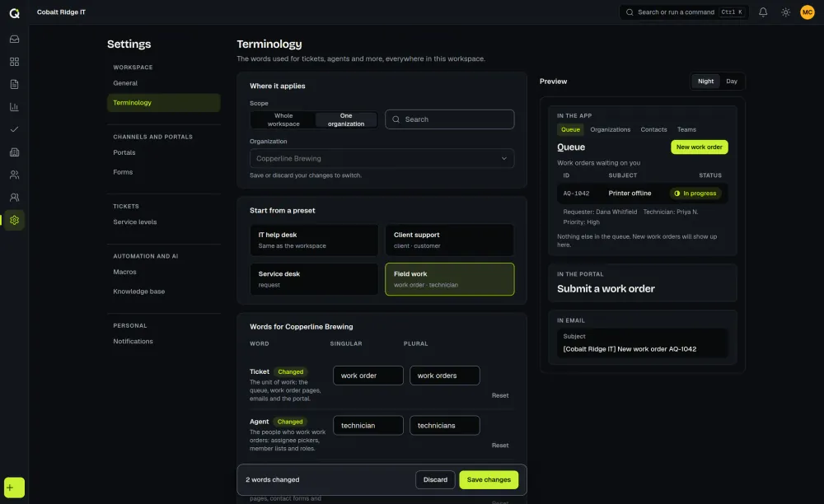Click the 'Cobalt Ridge IT' workspace name
Viewport: 824px width, 504px height.
(x=61, y=12)
